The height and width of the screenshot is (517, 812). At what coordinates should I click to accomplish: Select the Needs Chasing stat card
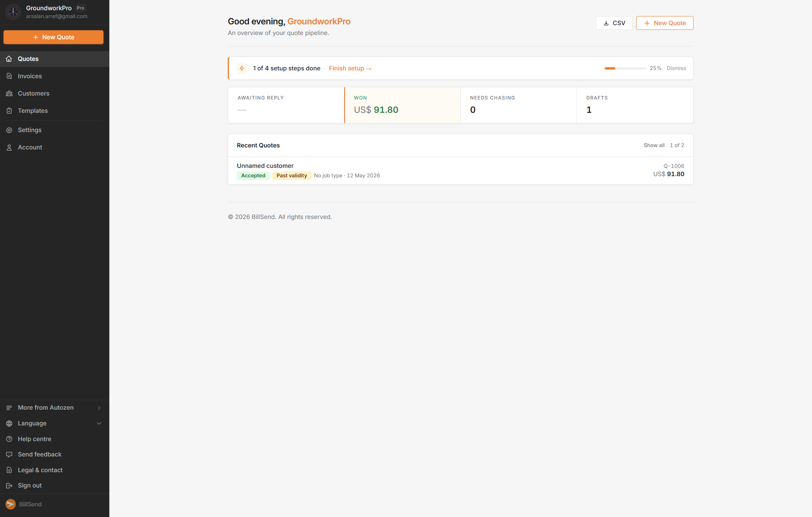(x=519, y=105)
